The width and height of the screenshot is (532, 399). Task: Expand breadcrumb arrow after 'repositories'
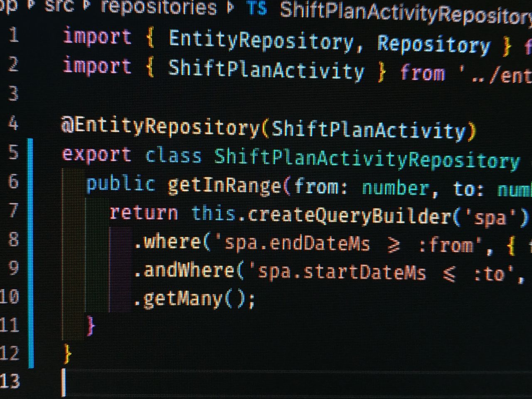[231, 7]
